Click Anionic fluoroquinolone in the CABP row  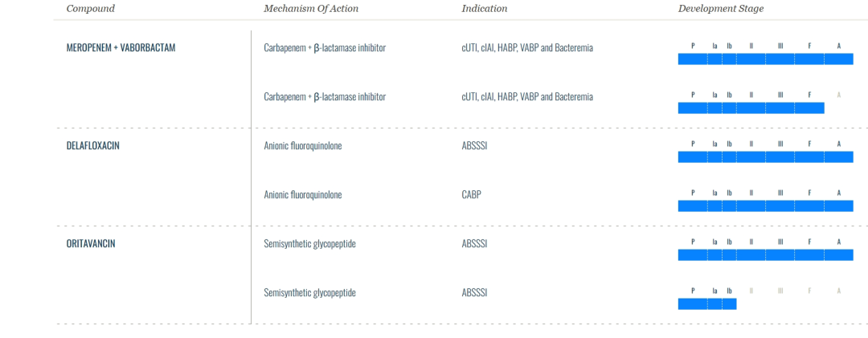(303, 195)
